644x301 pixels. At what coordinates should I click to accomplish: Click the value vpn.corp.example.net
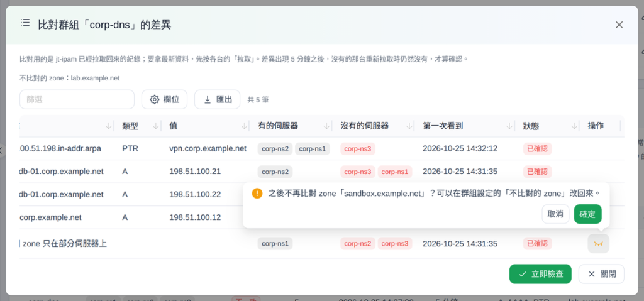(208, 148)
